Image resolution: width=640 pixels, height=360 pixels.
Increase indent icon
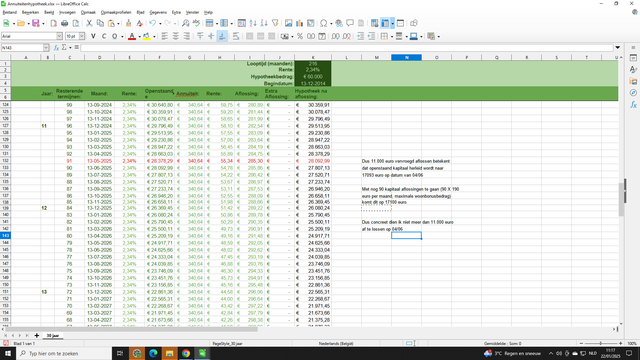(x=360, y=36)
